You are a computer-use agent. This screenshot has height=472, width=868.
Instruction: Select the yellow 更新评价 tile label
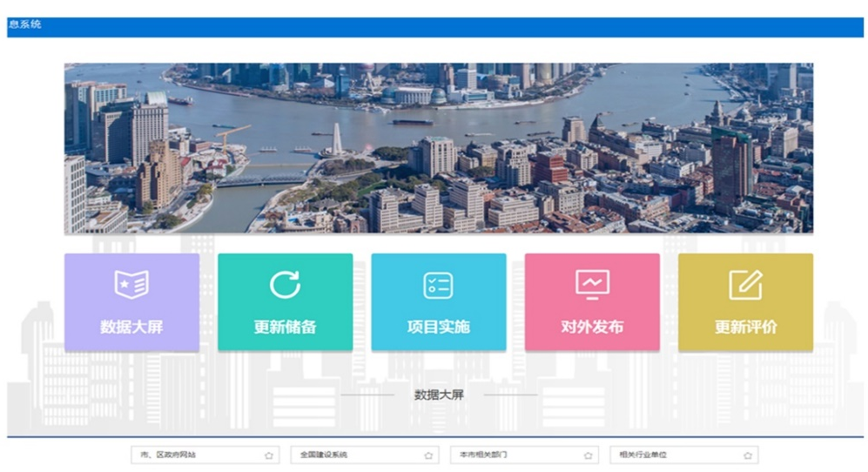coord(745,327)
